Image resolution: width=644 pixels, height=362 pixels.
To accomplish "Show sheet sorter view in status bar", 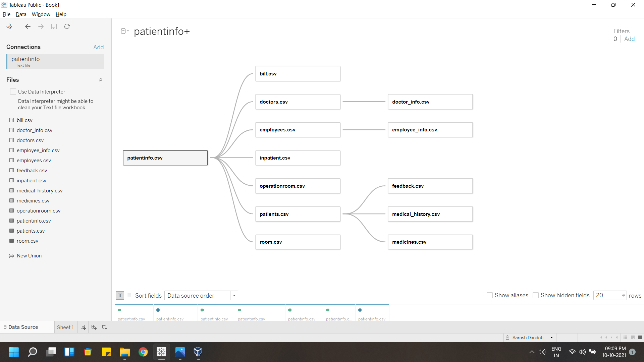I will [625, 338].
